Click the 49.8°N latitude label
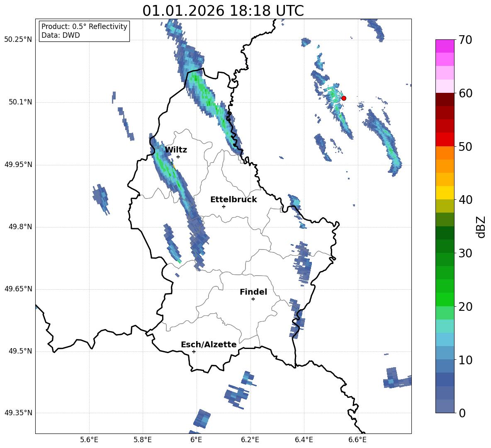The image size is (491, 448). 20,227
